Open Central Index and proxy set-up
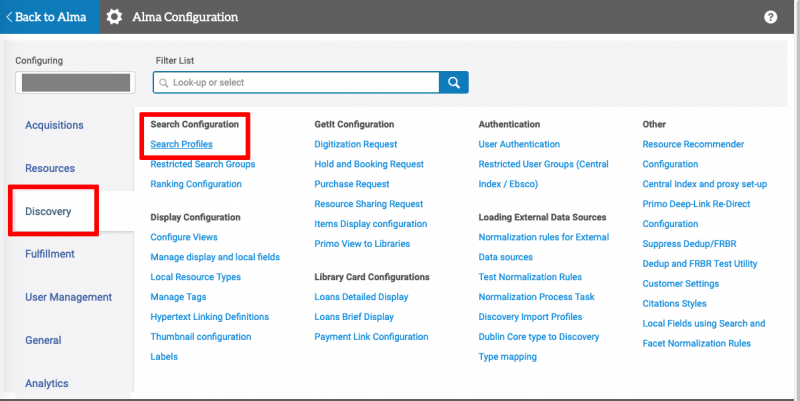Viewport: 800px width, 401px height. point(705,184)
